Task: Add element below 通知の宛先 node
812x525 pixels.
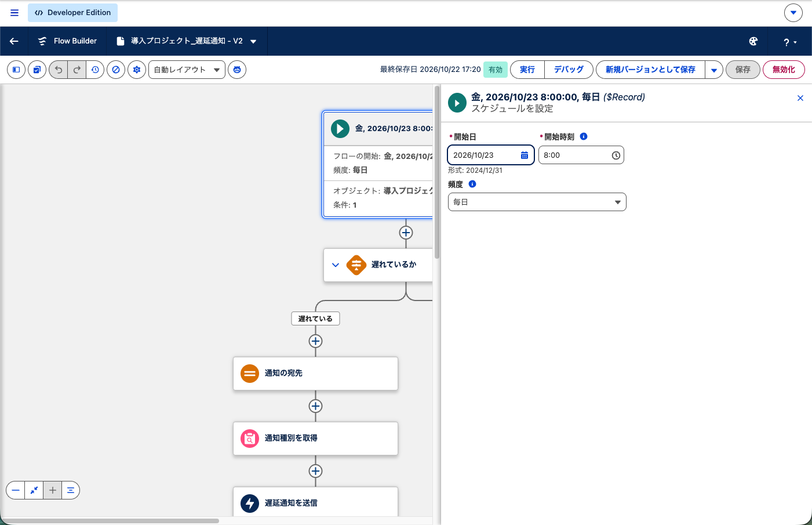Action: (315, 406)
